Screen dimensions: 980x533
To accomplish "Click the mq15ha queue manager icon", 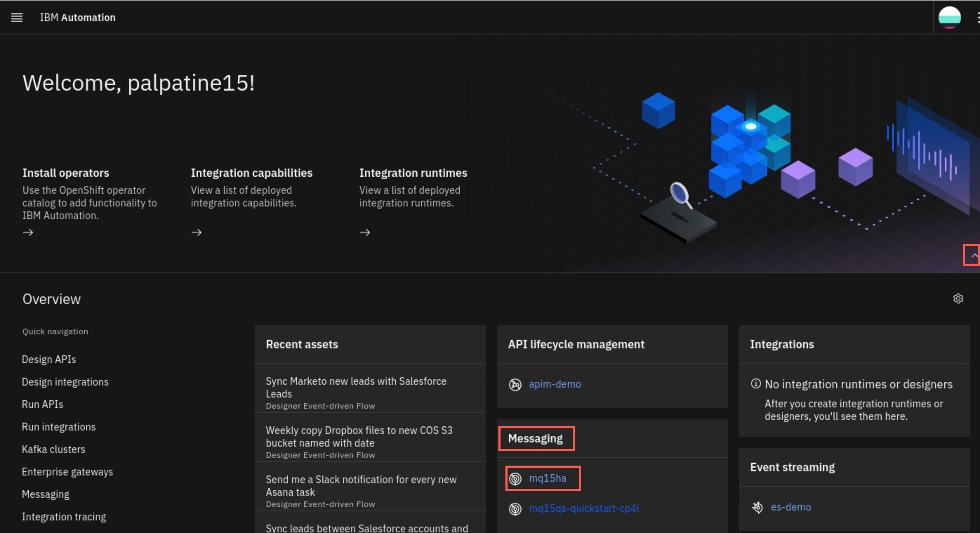I will tap(515, 479).
